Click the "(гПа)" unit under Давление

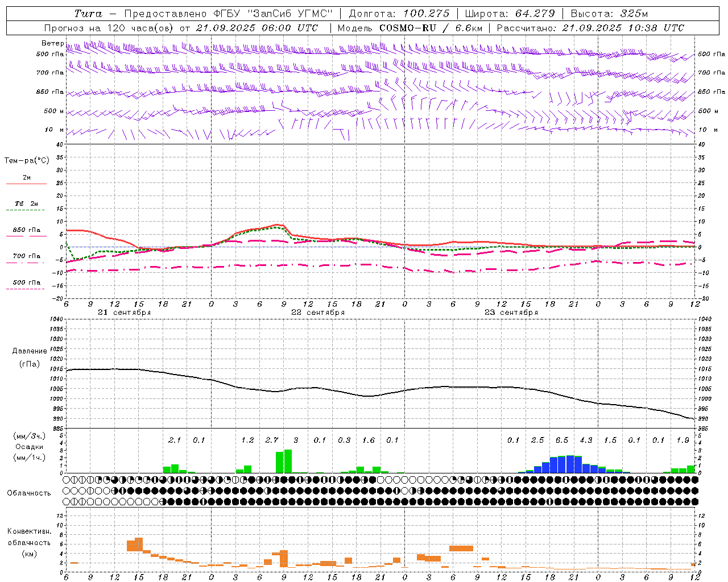pyautogui.click(x=30, y=364)
